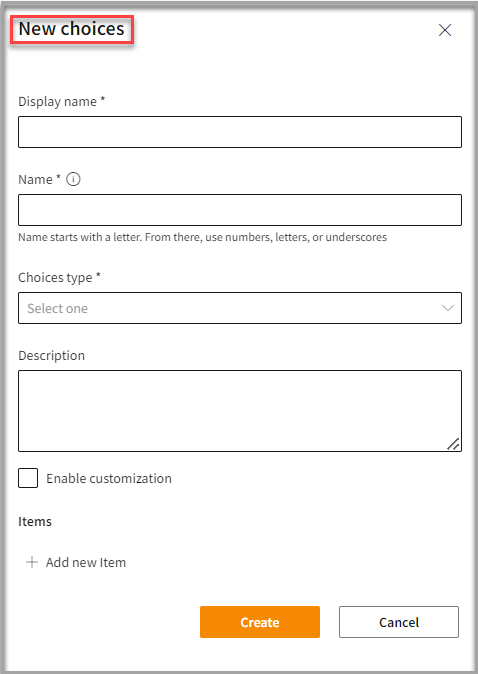Screen dimensions: 478x674
Task: Click inside the Description text area
Action: [x=240, y=411]
